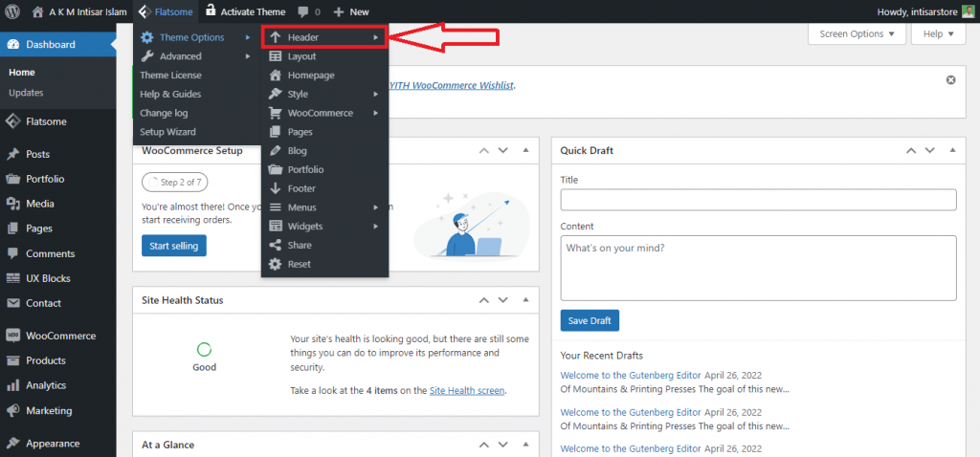This screenshot has height=457, width=980.
Task: Click the Analytics bar chart icon in sidebar
Action: click(13, 385)
